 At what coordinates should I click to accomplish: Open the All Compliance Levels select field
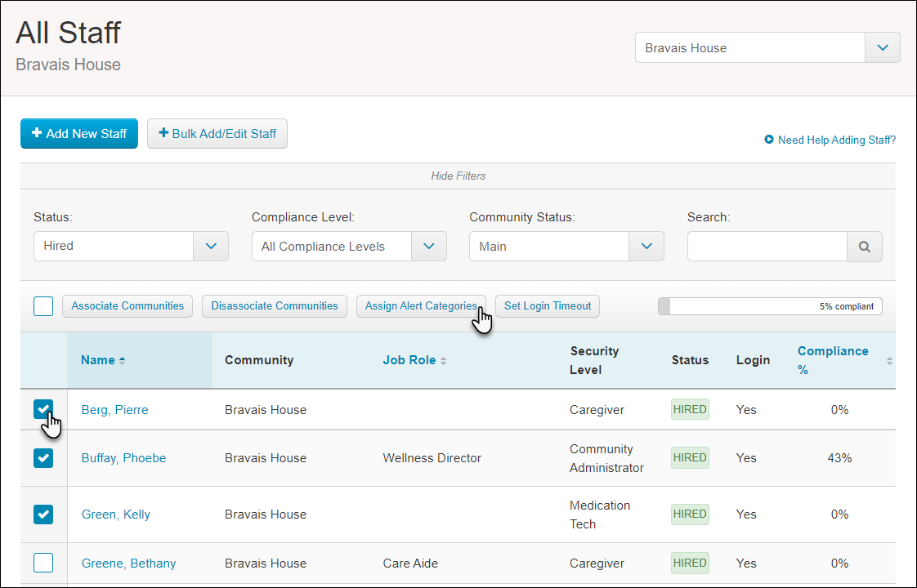click(349, 246)
